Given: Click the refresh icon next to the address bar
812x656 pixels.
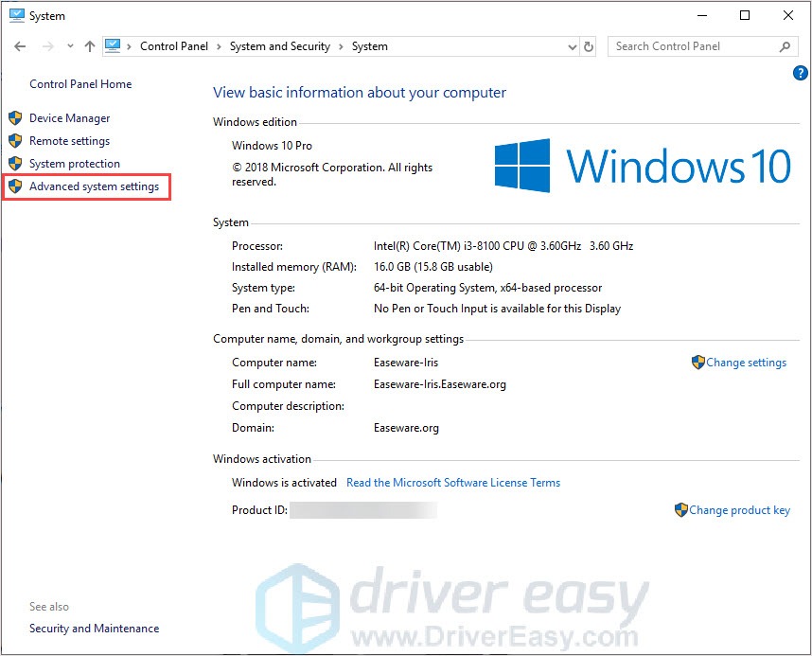Looking at the screenshot, I should coord(588,45).
